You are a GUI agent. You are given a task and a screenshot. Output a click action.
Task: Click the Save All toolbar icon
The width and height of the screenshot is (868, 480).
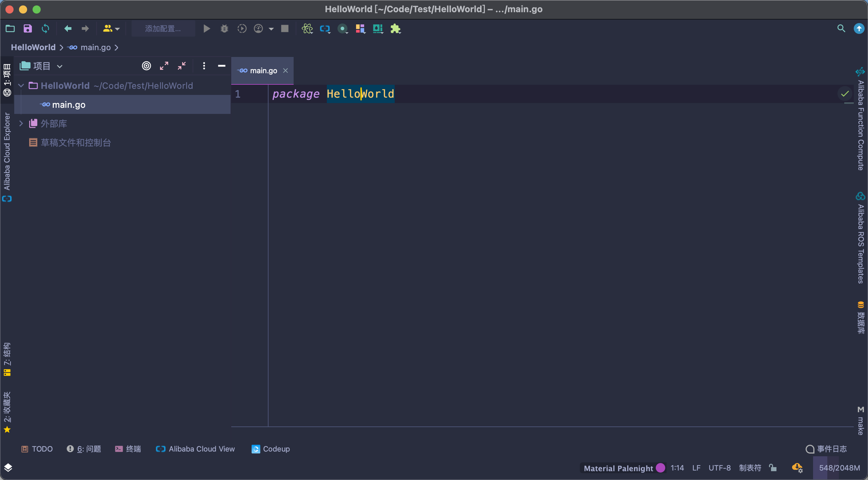point(27,28)
